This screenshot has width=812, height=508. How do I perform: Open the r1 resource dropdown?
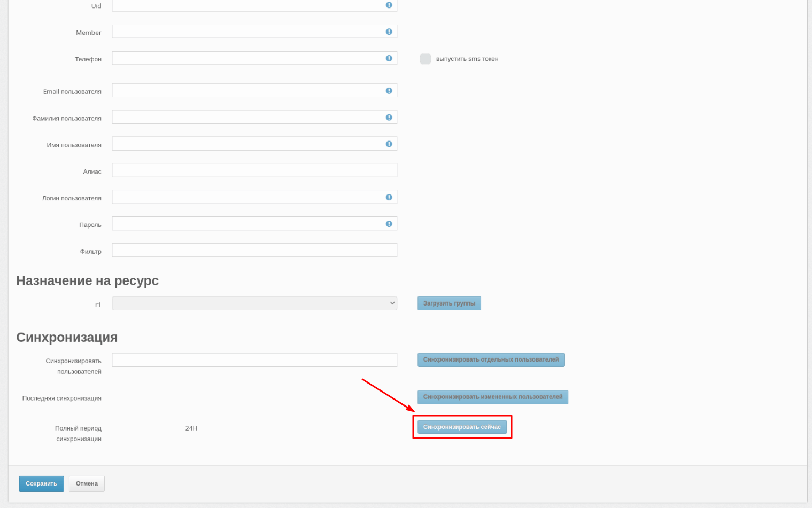pyautogui.click(x=254, y=303)
